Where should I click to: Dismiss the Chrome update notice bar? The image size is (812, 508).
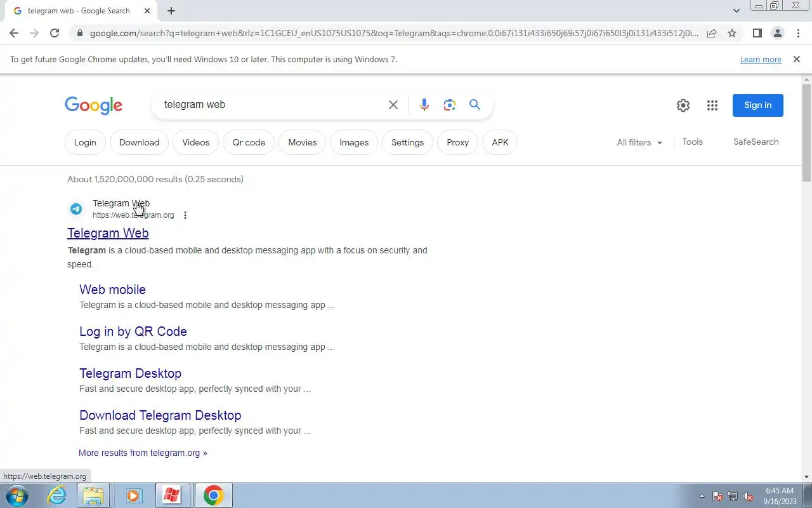tap(797, 59)
